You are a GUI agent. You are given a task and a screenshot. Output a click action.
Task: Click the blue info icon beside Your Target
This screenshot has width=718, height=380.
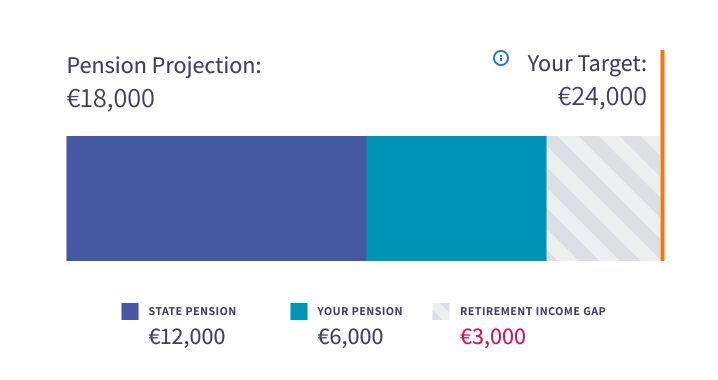click(x=500, y=58)
